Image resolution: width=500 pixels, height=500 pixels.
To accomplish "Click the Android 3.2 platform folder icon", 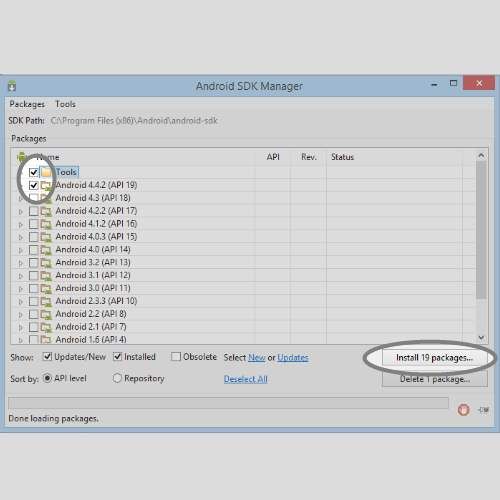I will click(x=46, y=263).
